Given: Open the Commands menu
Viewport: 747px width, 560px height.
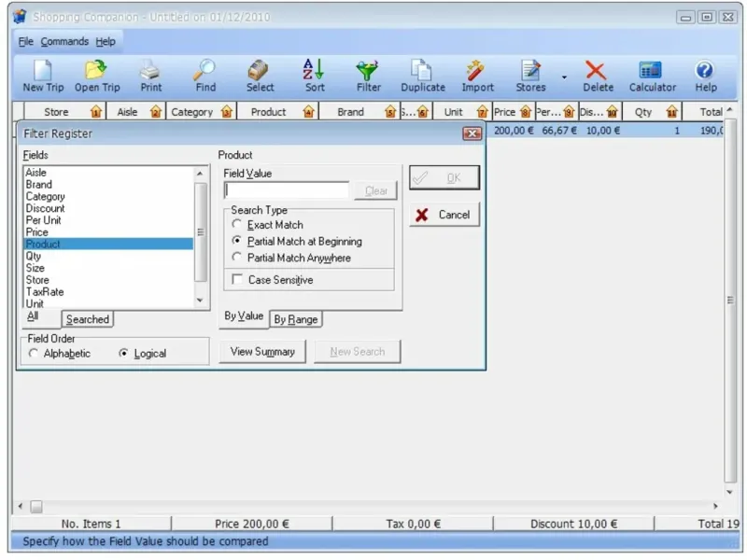Looking at the screenshot, I should (64, 41).
